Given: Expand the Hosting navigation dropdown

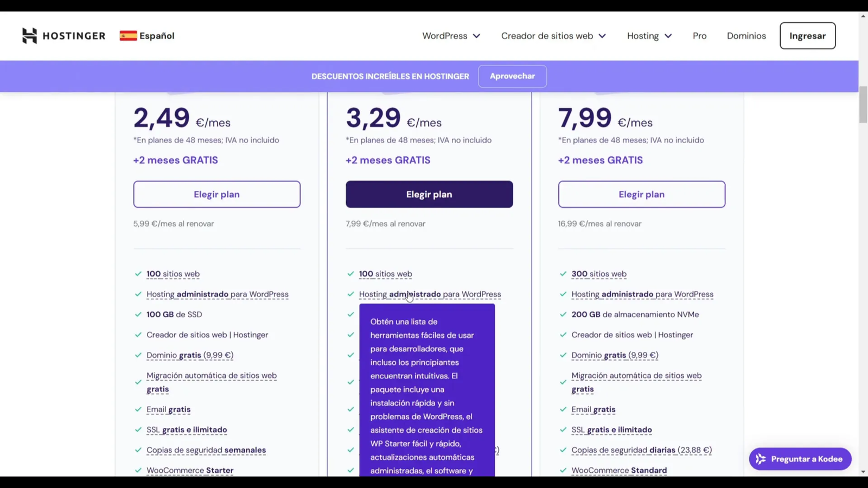Looking at the screenshot, I should (x=649, y=36).
